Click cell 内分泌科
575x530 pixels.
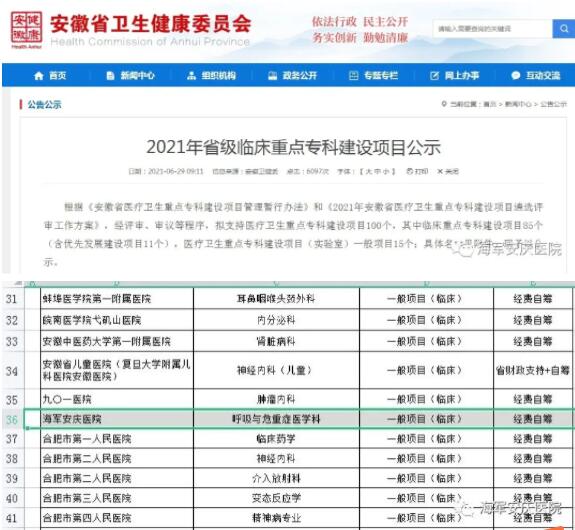click(276, 320)
